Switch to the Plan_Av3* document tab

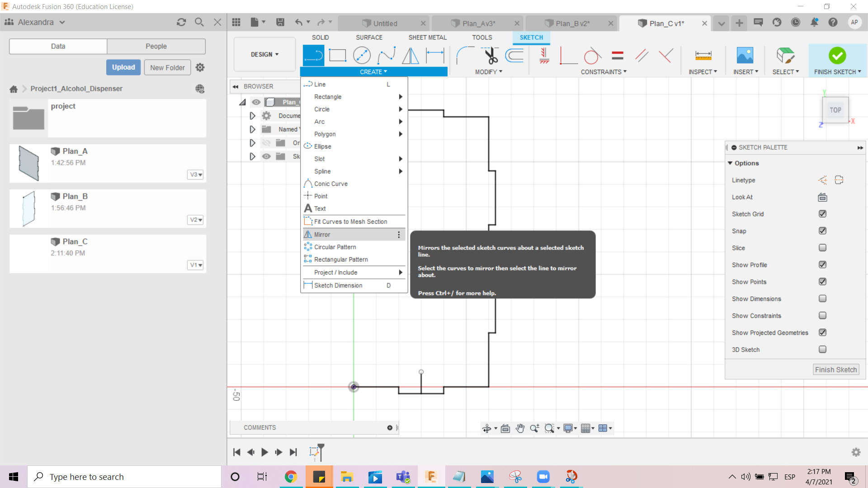(478, 23)
